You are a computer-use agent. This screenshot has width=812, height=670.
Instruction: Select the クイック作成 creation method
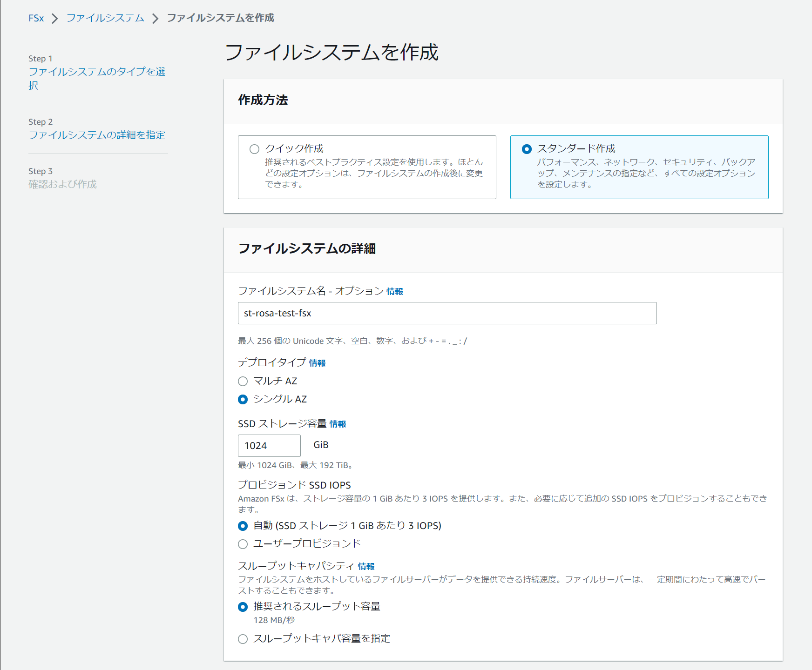pos(254,149)
